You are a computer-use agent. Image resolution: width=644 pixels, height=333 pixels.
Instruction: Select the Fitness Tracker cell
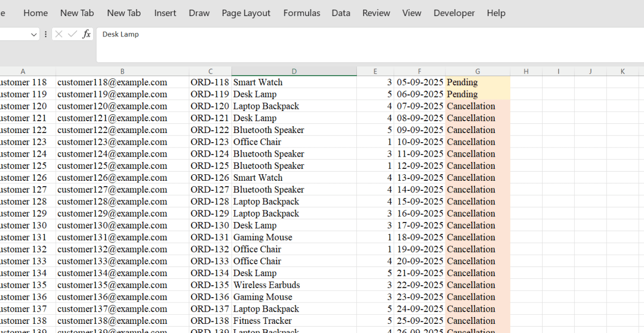click(294, 321)
